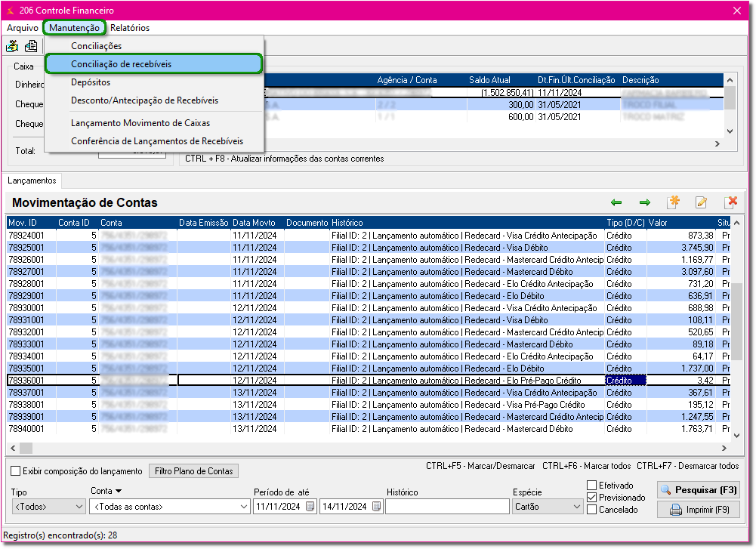Image resolution: width=756 pixels, height=549 pixels.
Task: Click the green right arrow navigation icon
Action: [x=644, y=202]
